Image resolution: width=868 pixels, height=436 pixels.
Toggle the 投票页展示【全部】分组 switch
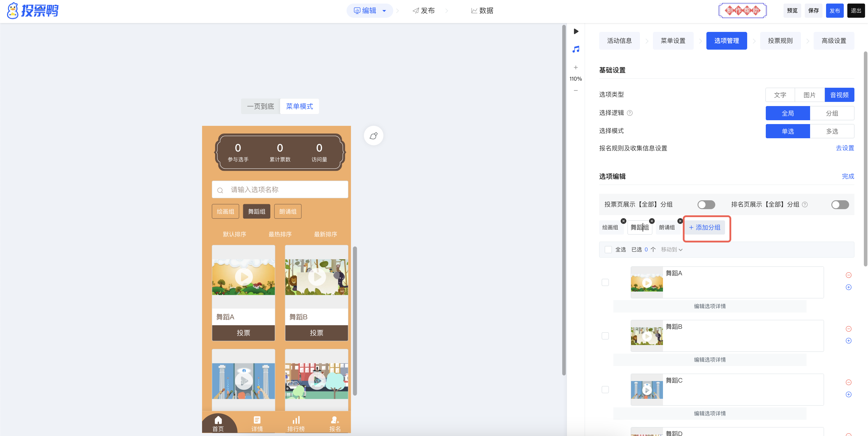coord(706,204)
